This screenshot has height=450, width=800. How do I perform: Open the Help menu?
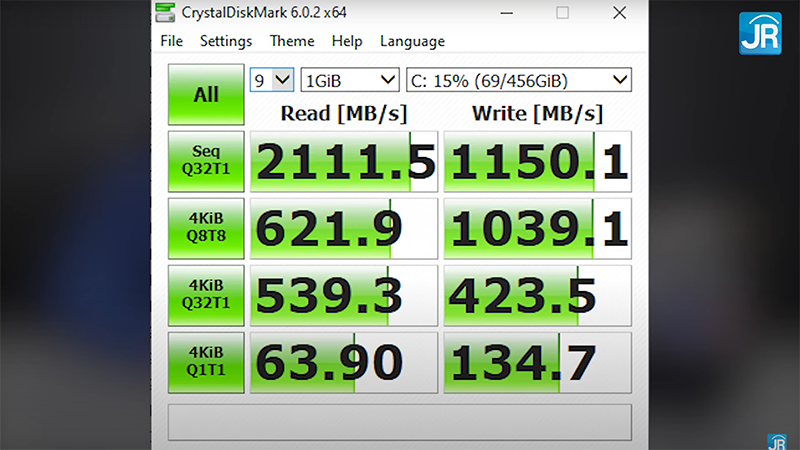[347, 41]
